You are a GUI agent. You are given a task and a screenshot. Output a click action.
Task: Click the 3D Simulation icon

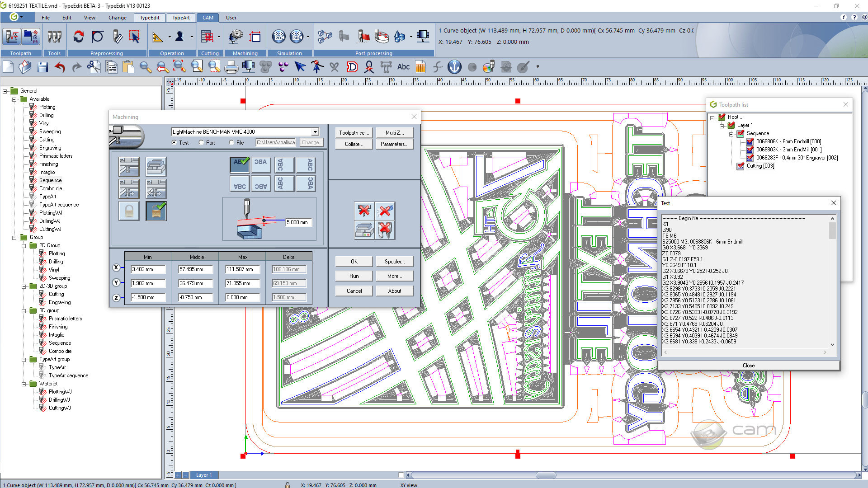[297, 37]
